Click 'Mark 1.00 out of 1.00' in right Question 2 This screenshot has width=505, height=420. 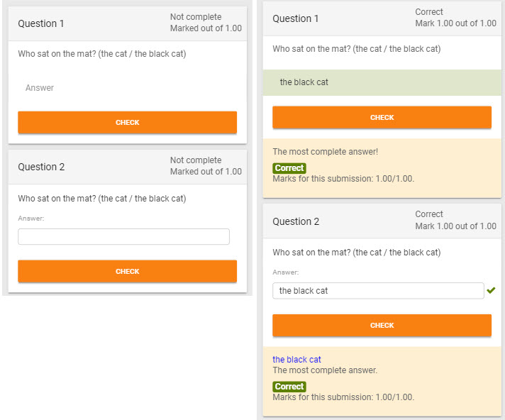click(456, 226)
